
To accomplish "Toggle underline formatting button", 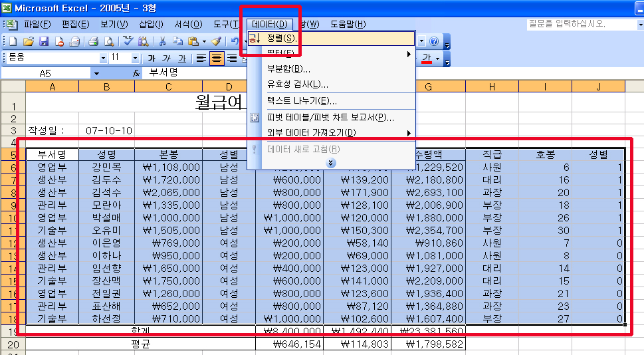I will pos(182,59).
